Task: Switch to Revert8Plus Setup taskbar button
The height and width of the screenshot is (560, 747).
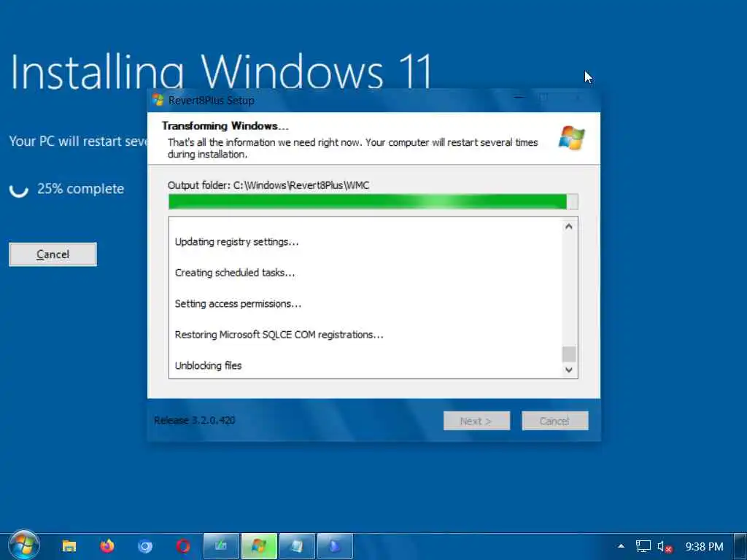Action: [x=259, y=546]
